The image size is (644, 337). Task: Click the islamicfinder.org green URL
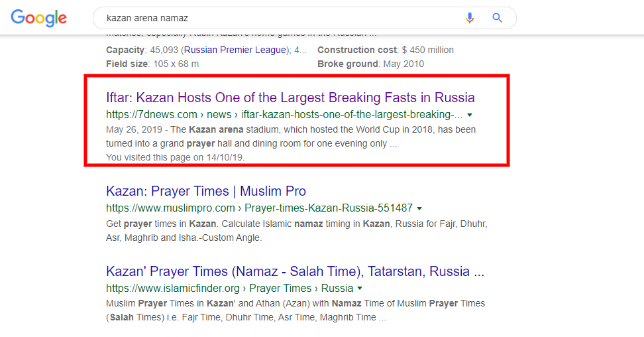[x=230, y=288]
